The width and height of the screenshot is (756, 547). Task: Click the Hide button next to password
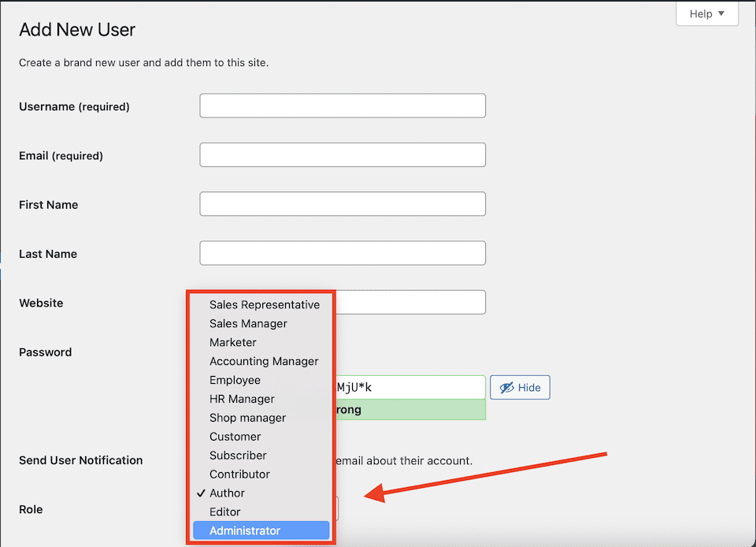pos(520,387)
